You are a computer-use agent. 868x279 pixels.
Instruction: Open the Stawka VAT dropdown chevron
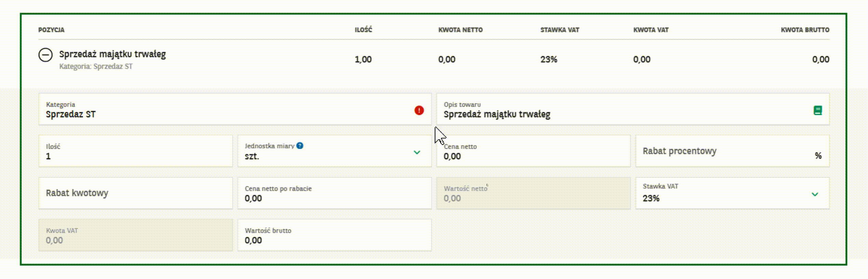click(x=815, y=195)
